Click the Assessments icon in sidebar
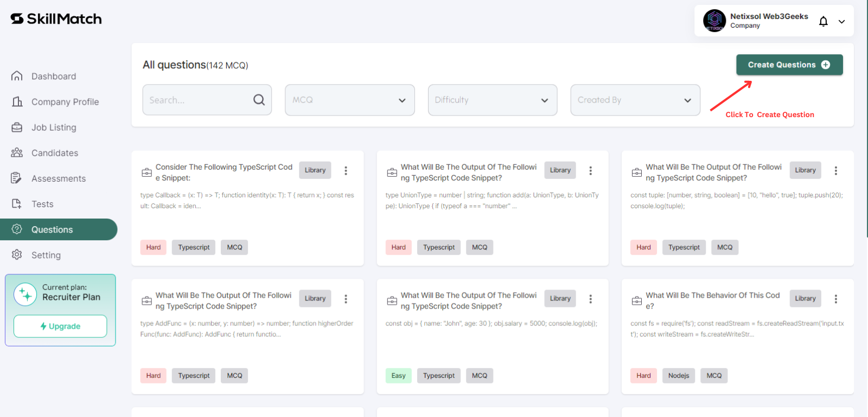The height and width of the screenshot is (417, 868). coord(16,178)
